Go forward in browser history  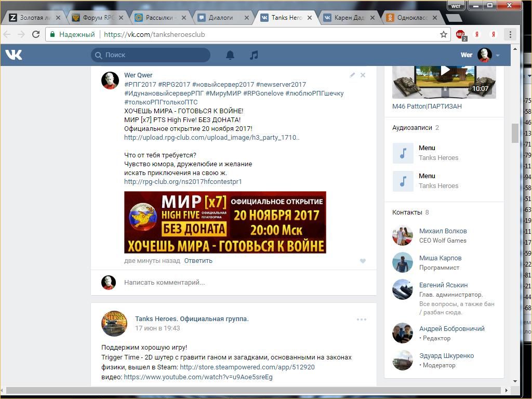coord(21,34)
